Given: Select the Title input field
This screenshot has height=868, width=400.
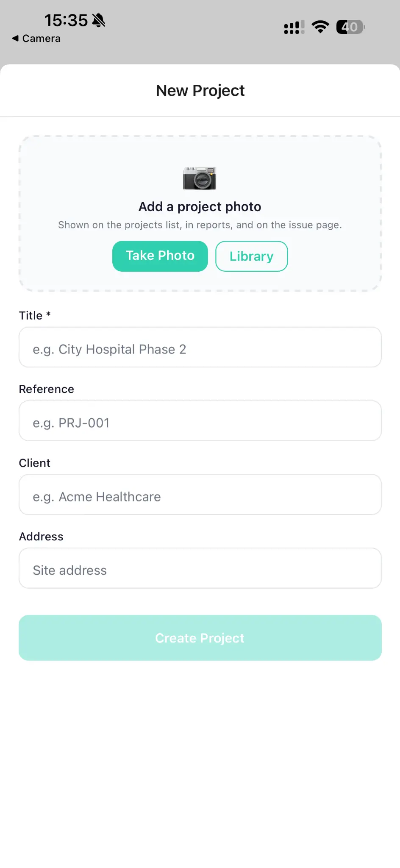Looking at the screenshot, I should (x=200, y=347).
